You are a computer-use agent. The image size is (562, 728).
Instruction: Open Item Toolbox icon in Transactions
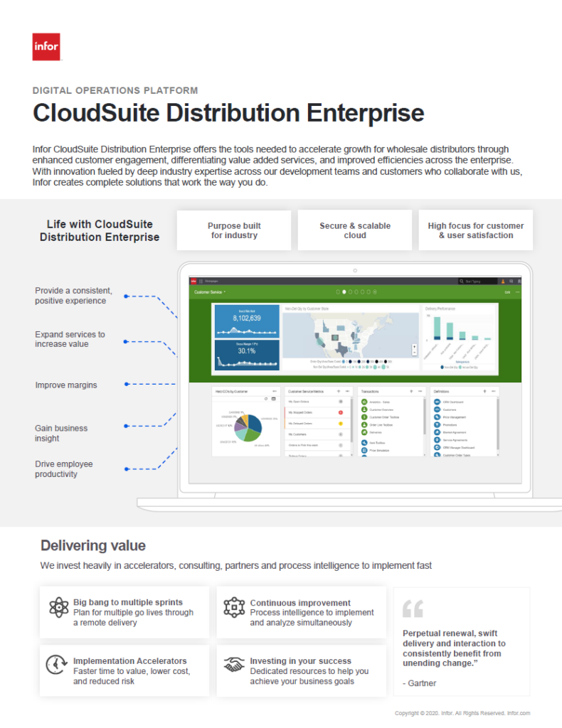(364, 443)
